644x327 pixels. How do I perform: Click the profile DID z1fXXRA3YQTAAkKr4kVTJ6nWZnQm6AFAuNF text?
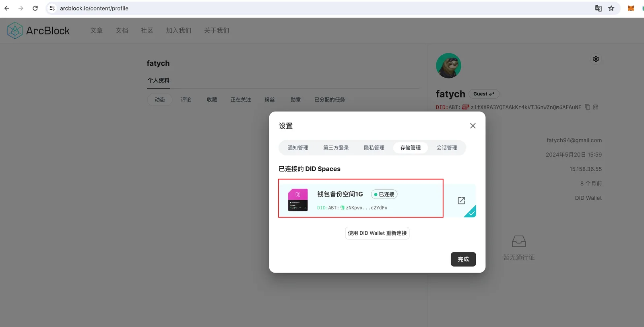tap(526, 107)
